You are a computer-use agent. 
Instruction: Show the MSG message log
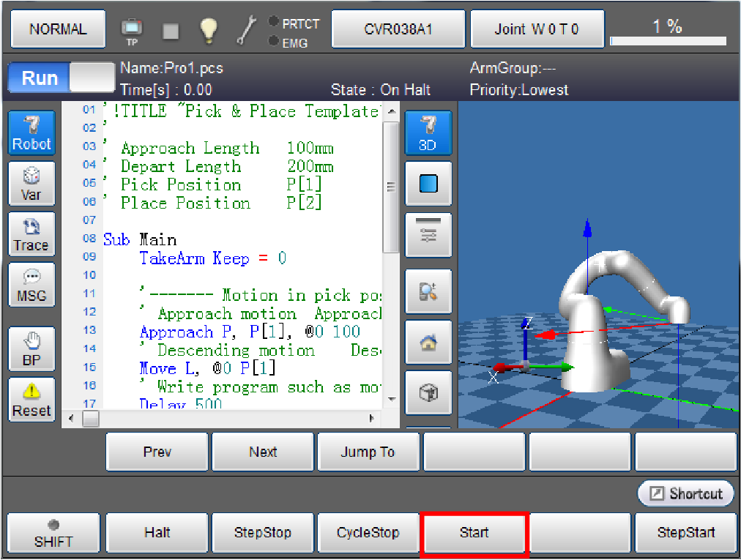(x=31, y=285)
